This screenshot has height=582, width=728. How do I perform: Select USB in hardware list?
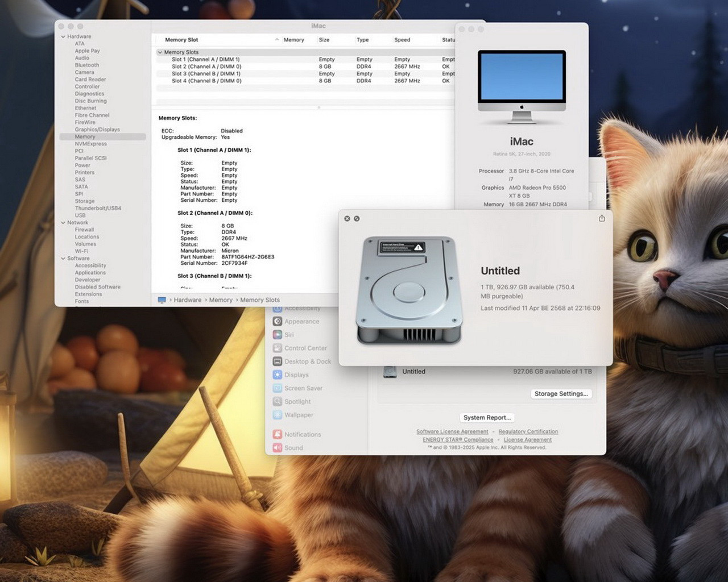pyautogui.click(x=80, y=216)
